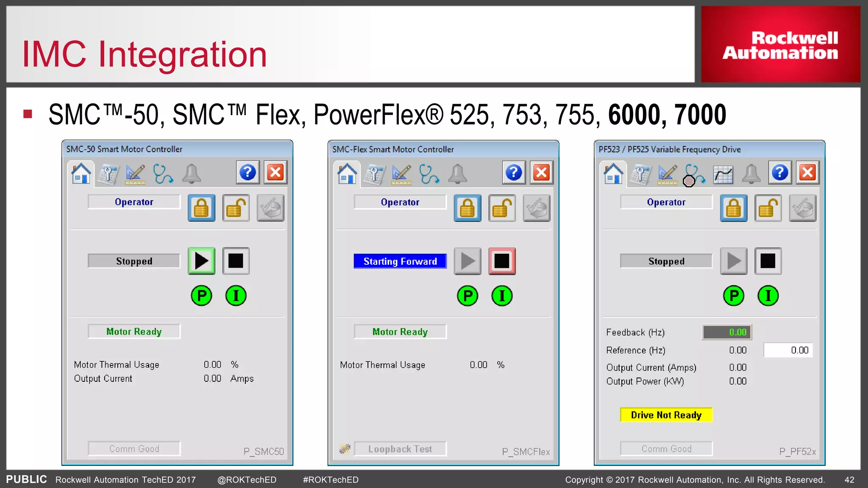Click locked padlock button in SMC-Flex faceplate
Viewport: 868px width, 488px height.
[x=467, y=208]
